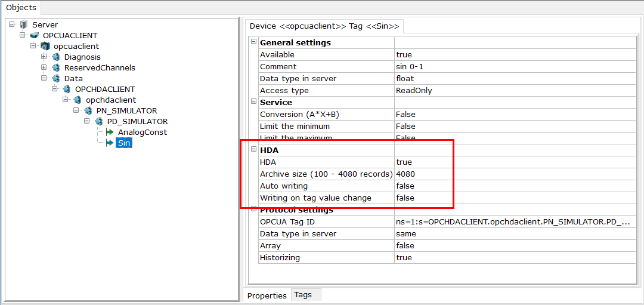
Task: Click the ReservedChannels group icon
Action: tap(56, 67)
